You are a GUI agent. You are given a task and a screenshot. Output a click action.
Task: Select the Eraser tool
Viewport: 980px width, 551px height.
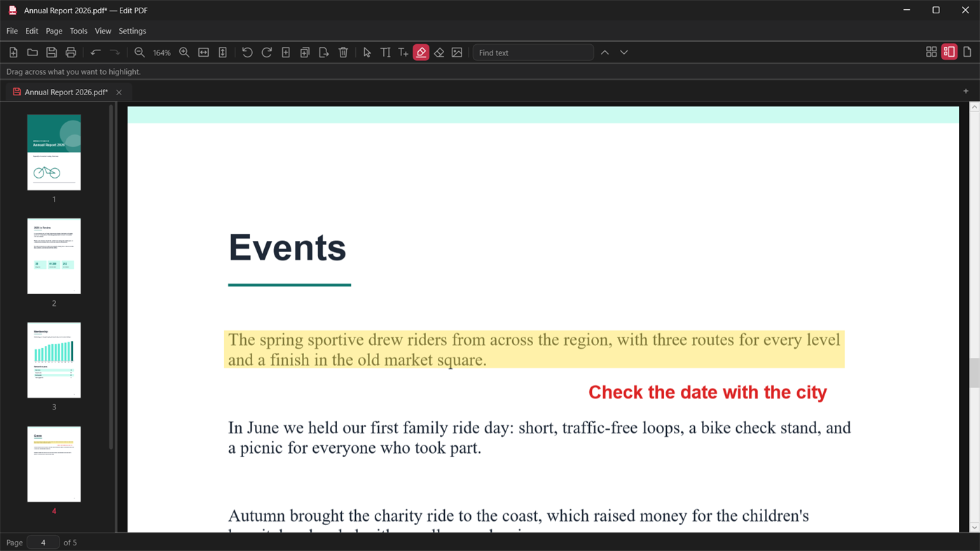click(439, 53)
